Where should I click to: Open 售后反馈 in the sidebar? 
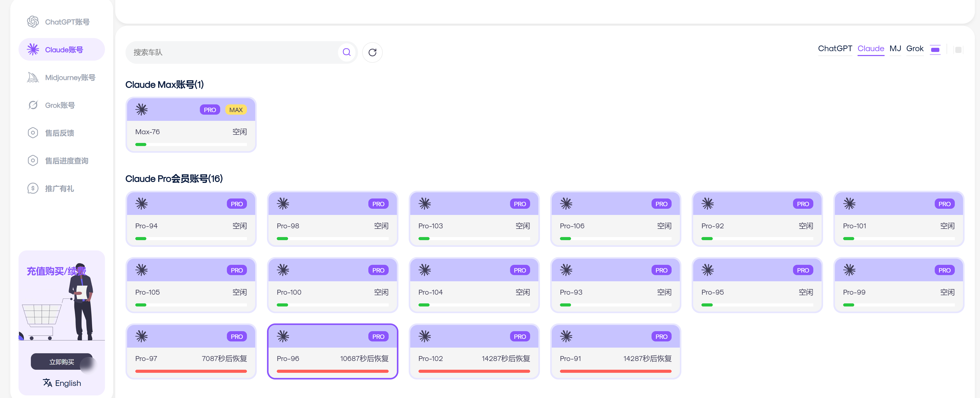(62, 133)
